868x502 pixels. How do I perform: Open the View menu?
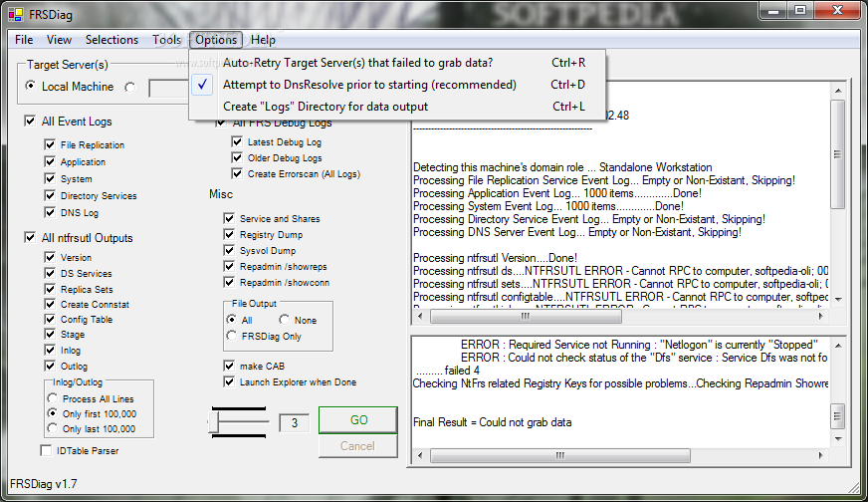coord(59,40)
